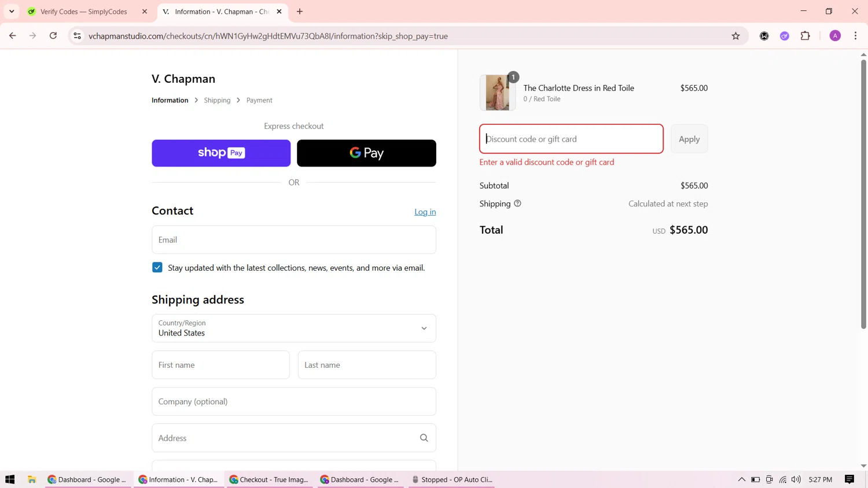The width and height of the screenshot is (868, 488).
Task: Go to the Shipping breadcrumb step
Action: pyautogui.click(x=217, y=100)
